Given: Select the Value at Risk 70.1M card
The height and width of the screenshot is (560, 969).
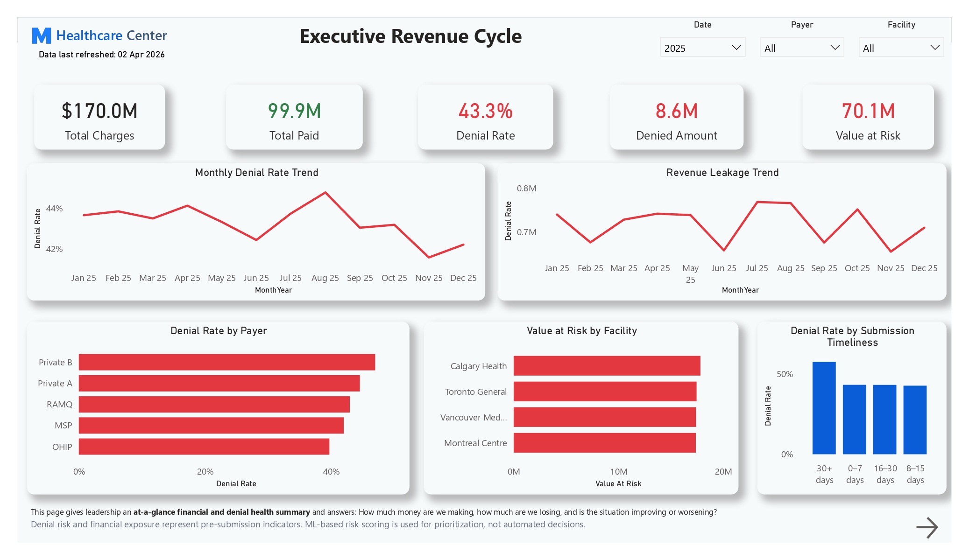Looking at the screenshot, I should pyautogui.click(x=868, y=117).
